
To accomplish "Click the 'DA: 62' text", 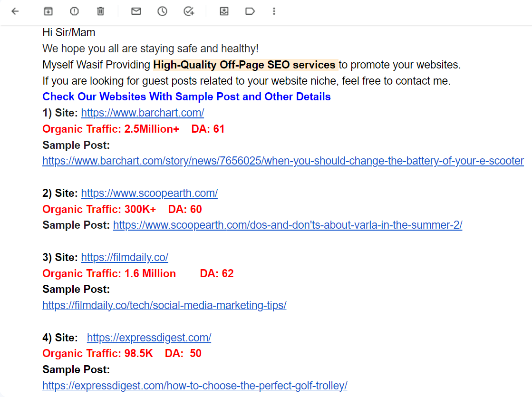I will (217, 273).
